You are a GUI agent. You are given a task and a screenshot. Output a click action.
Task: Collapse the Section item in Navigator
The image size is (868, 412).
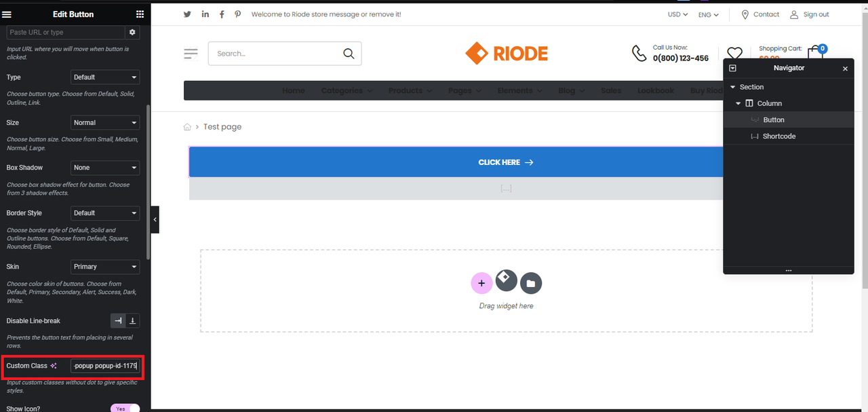point(732,87)
